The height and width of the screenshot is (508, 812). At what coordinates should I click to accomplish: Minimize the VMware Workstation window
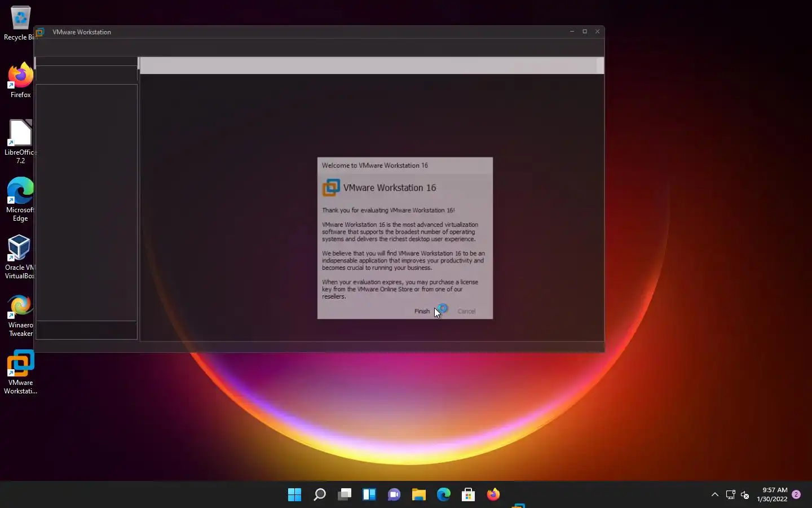572,32
